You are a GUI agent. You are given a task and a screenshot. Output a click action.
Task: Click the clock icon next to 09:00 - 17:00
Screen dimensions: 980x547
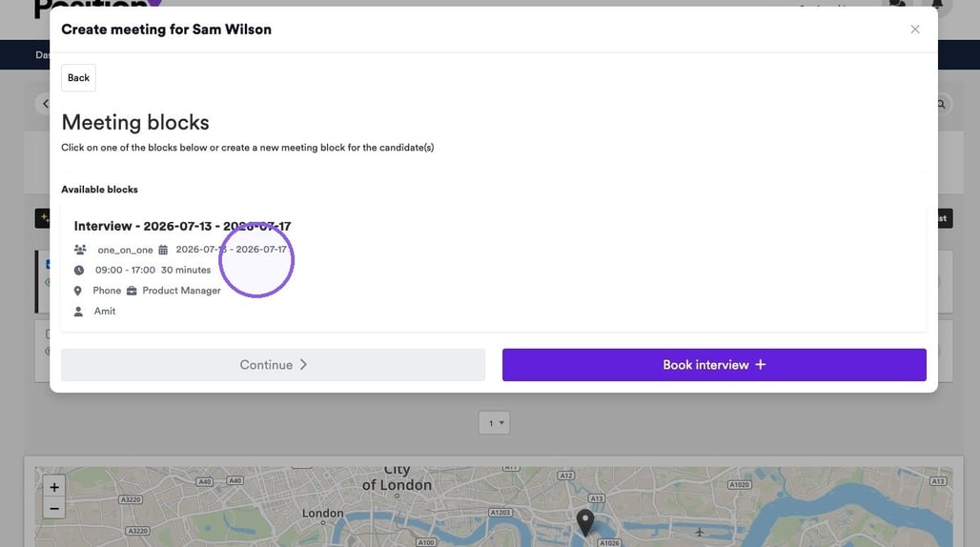[x=79, y=271]
